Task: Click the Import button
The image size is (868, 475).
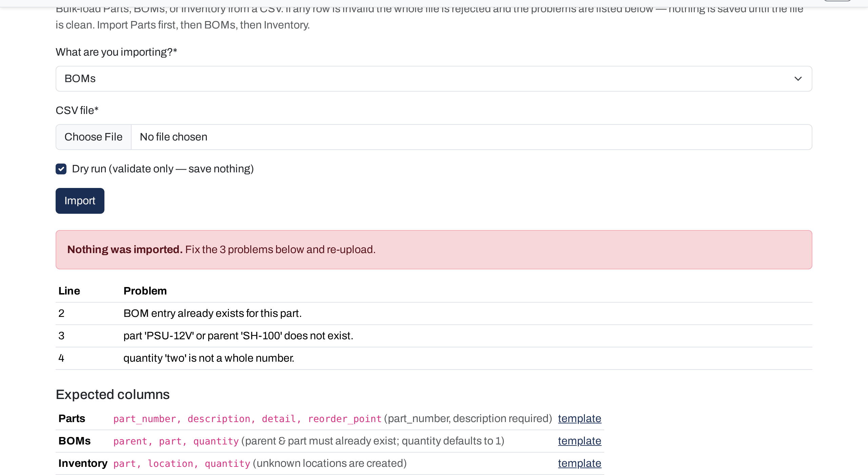Action: (x=80, y=201)
